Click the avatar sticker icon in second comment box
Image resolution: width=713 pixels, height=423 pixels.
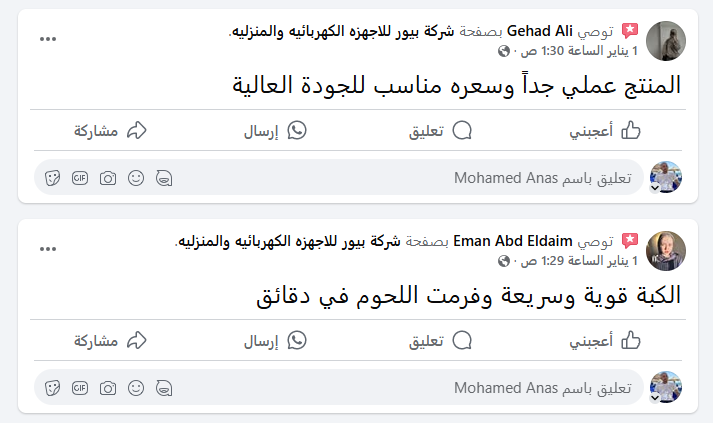click(164, 388)
